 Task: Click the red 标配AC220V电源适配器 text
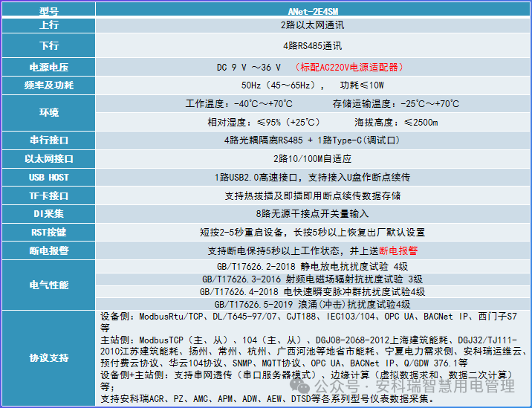pyautogui.click(x=351, y=66)
